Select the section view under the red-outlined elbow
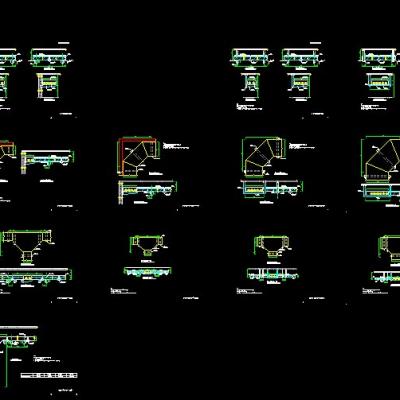This screenshot has height=400, width=400. coord(147,191)
